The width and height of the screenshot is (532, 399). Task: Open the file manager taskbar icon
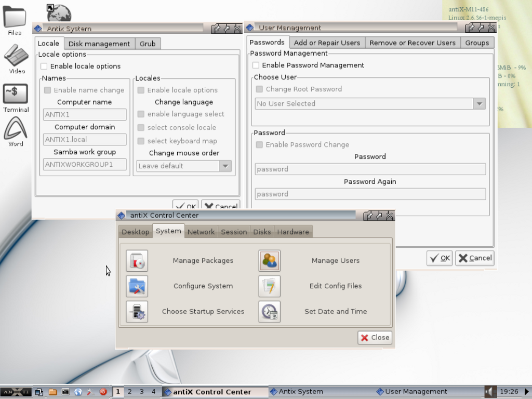click(x=52, y=392)
